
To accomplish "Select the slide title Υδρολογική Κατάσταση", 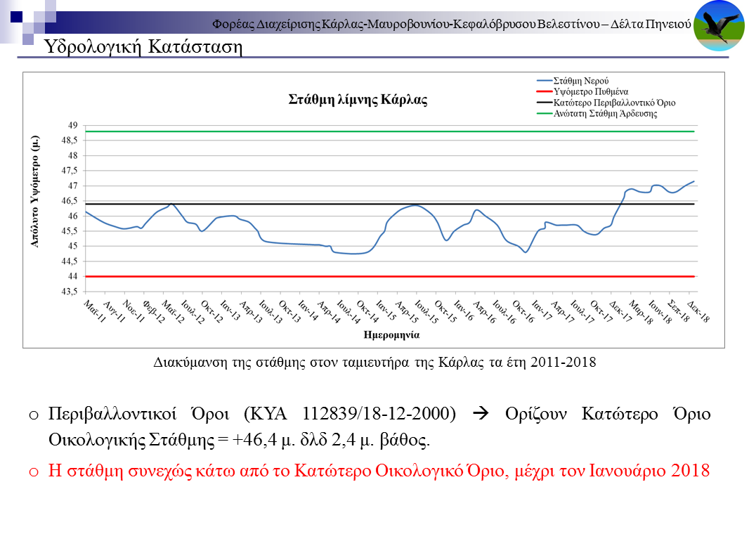I will pos(143,47).
